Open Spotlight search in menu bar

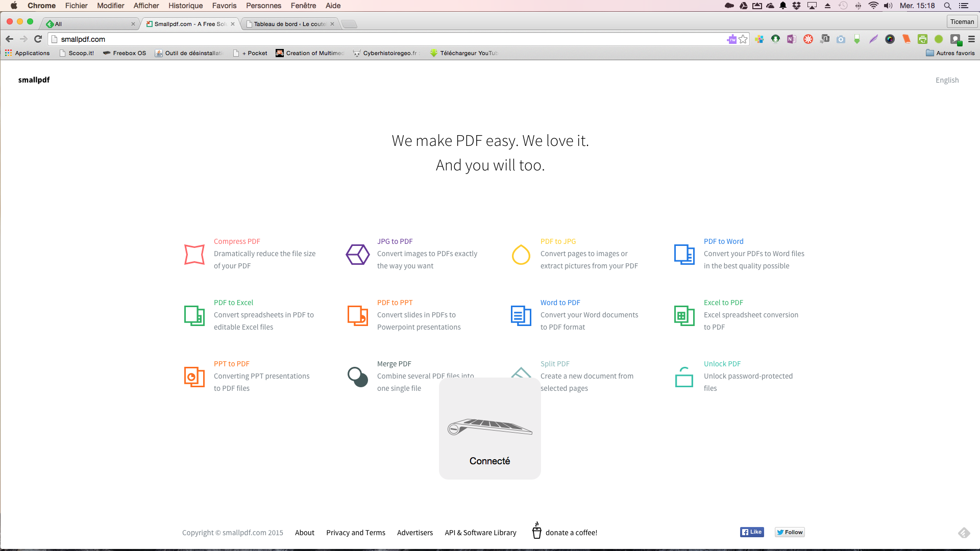point(947,6)
